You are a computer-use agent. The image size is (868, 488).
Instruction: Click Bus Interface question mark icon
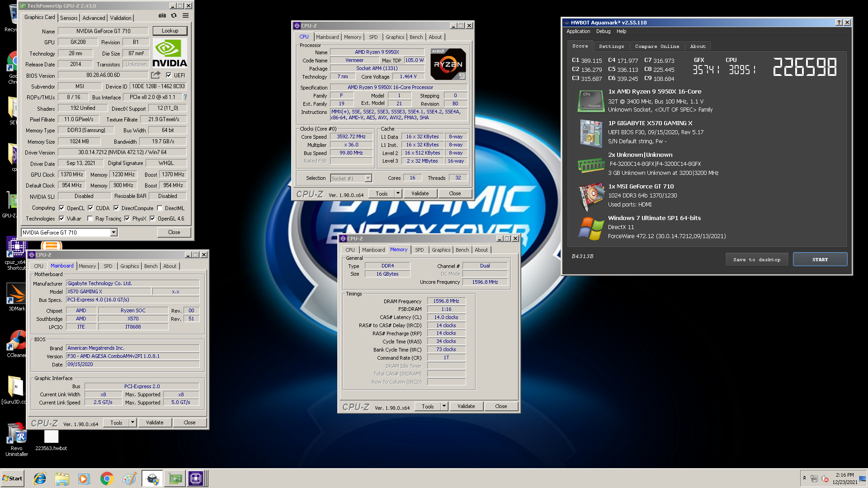tap(185, 97)
